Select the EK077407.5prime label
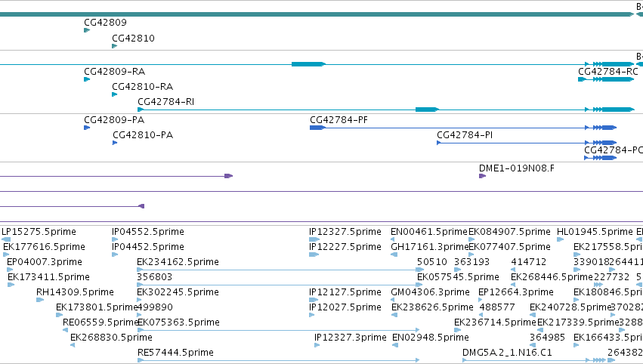643x364 pixels. click(509, 247)
